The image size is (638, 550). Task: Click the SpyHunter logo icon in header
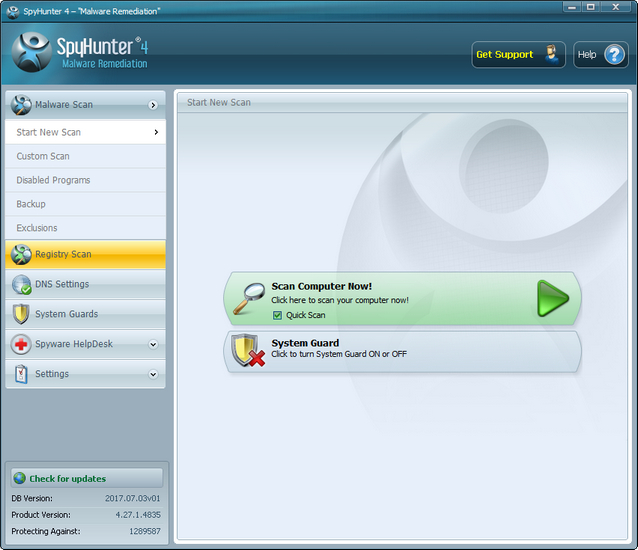click(x=32, y=52)
